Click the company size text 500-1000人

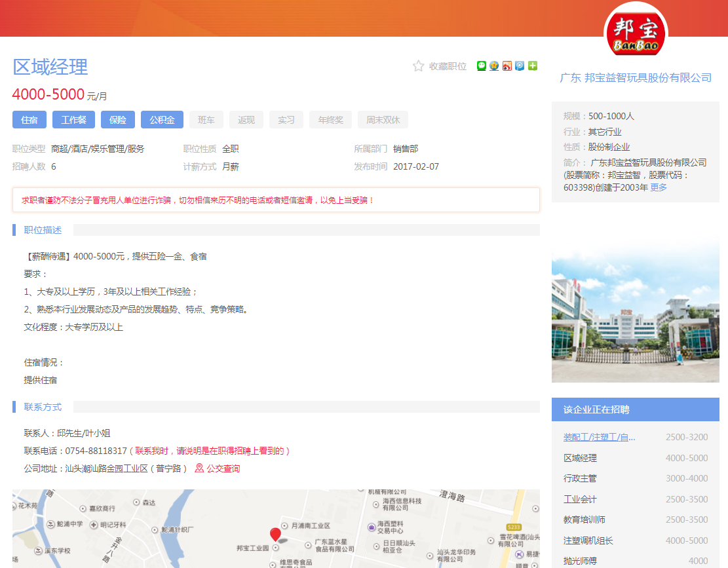point(611,116)
